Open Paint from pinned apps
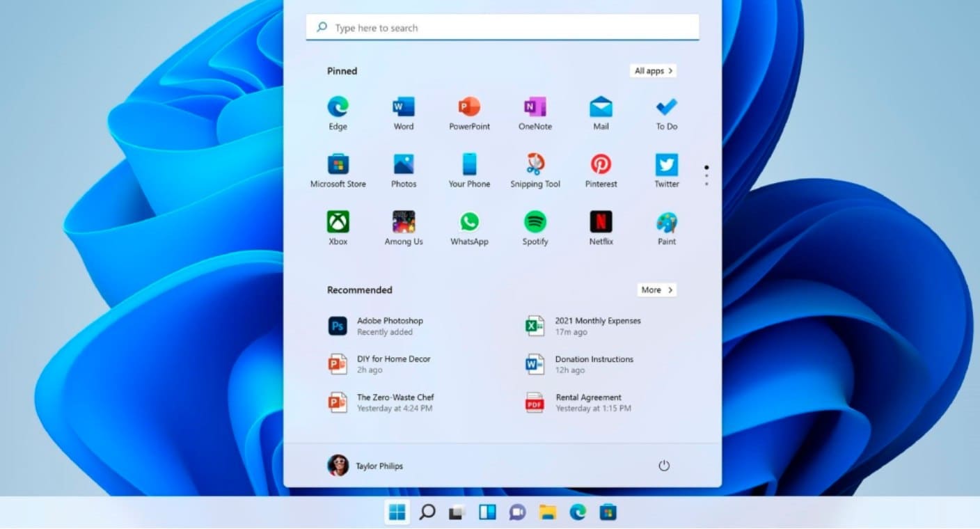 point(665,223)
